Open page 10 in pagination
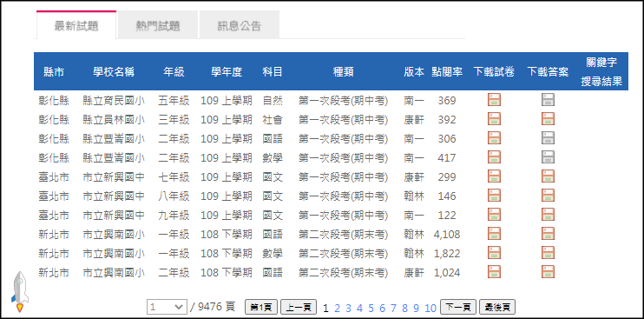 430,308
